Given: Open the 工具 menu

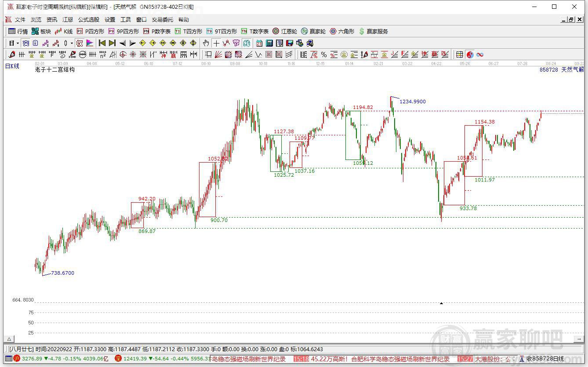Looking at the screenshot, I should click(x=126, y=20).
